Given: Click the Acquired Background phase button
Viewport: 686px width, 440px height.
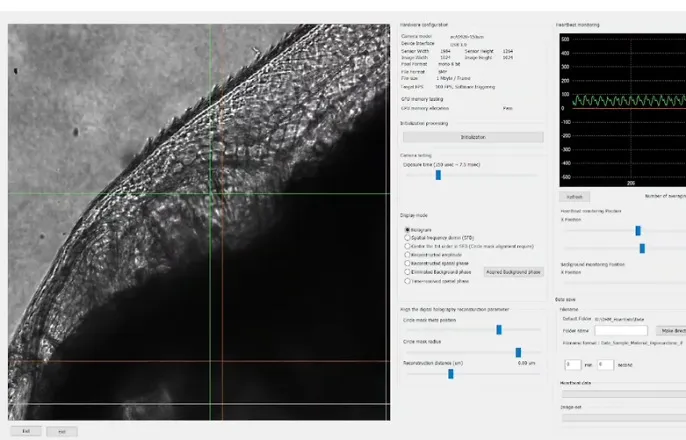Looking at the screenshot, I should pyautogui.click(x=513, y=272).
